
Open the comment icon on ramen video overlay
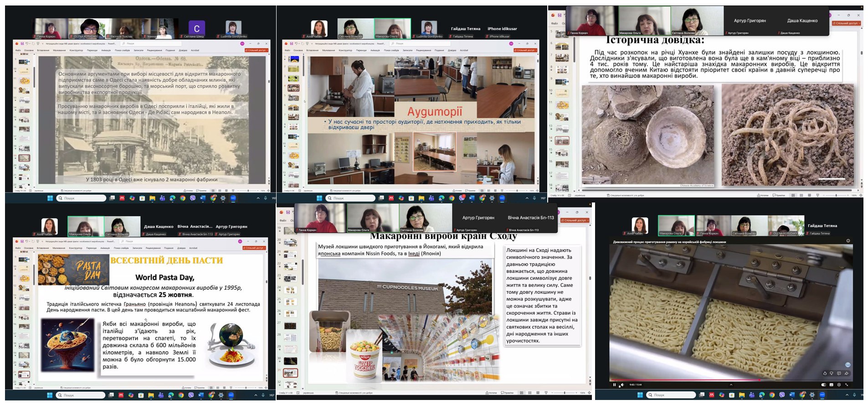(839, 373)
